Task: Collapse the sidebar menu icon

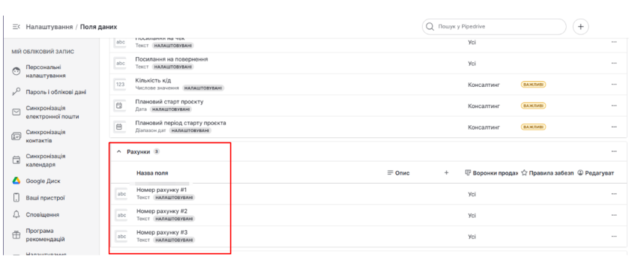Action: coord(16,26)
